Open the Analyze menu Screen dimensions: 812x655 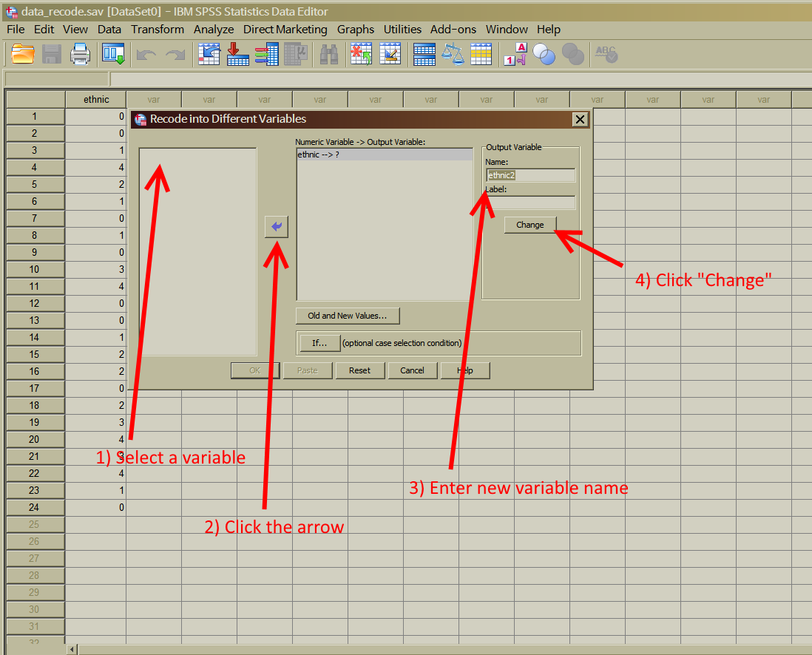(x=214, y=30)
